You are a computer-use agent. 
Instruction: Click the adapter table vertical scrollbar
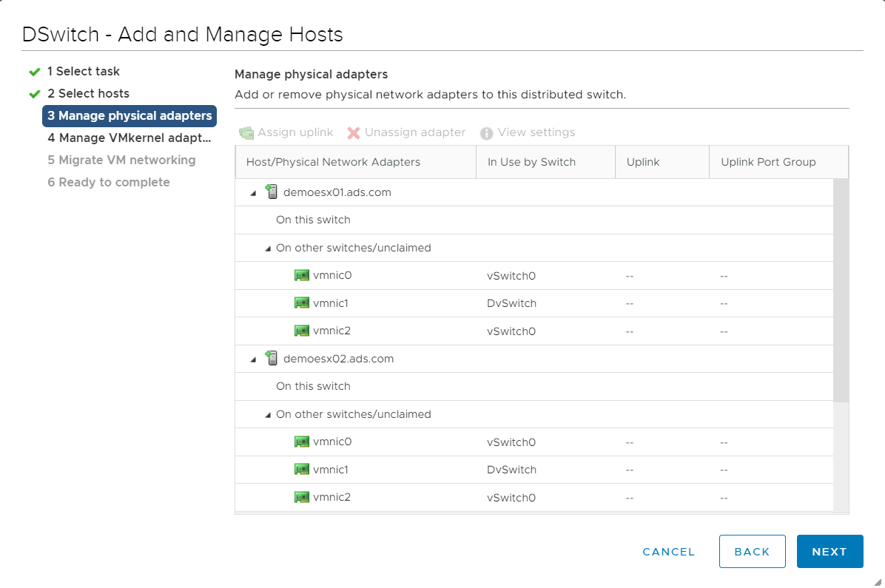click(841, 291)
